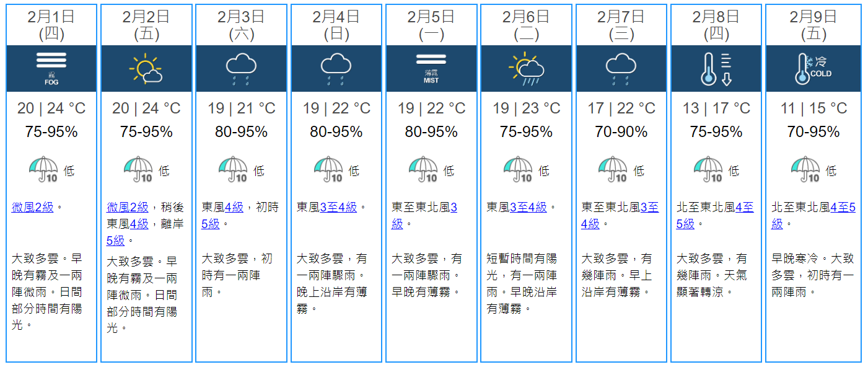Open the 4至5級 wind link under Feb 9
868x367 pixels.
pyautogui.click(x=843, y=208)
